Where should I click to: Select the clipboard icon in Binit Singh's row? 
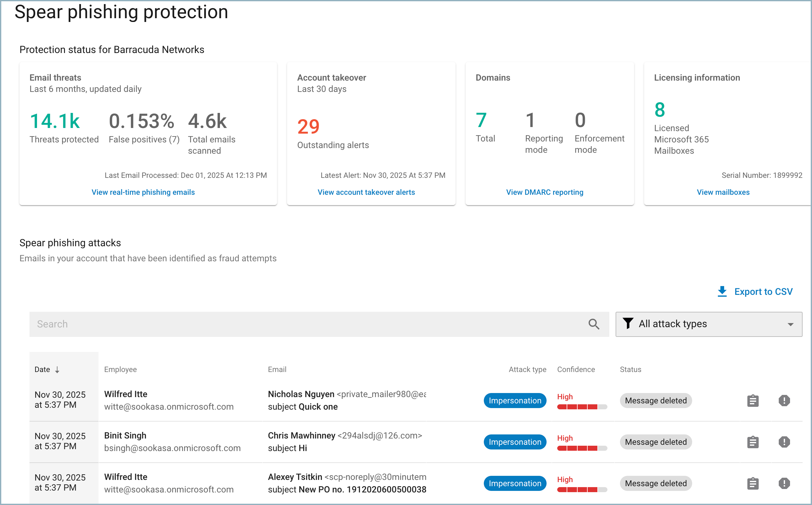(x=753, y=442)
